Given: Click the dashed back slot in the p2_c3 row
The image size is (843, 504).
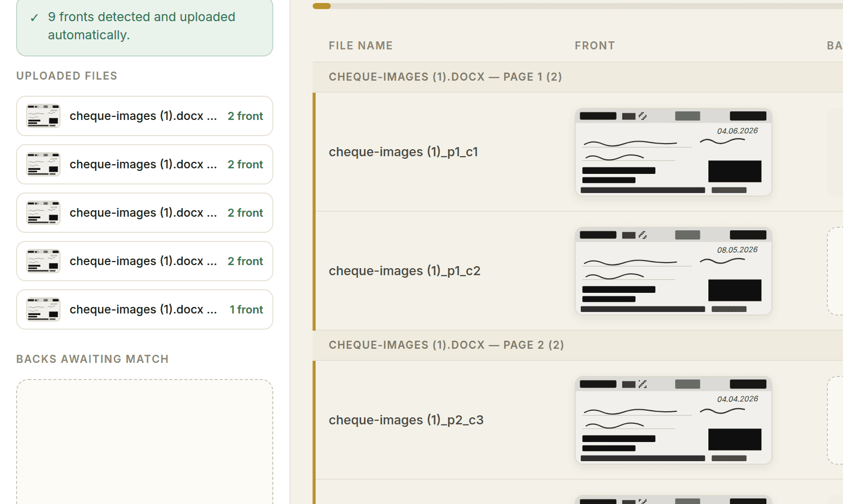Looking at the screenshot, I should click(835, 420).
